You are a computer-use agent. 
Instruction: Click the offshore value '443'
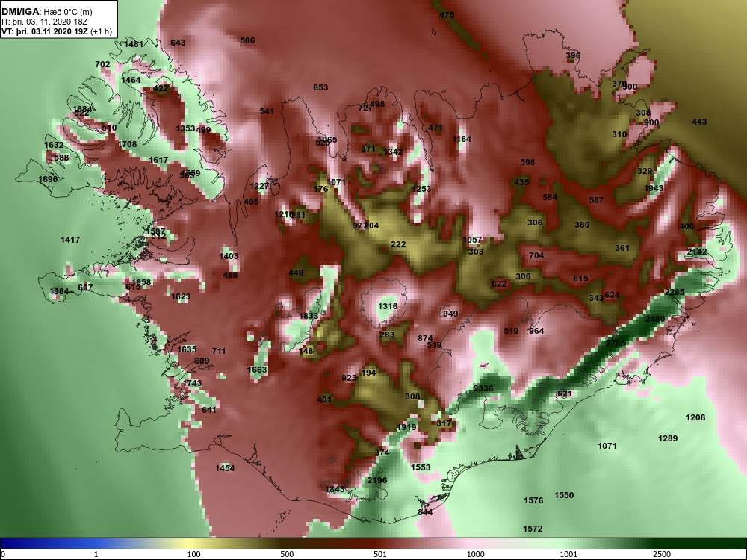click(x=699, y=122)
